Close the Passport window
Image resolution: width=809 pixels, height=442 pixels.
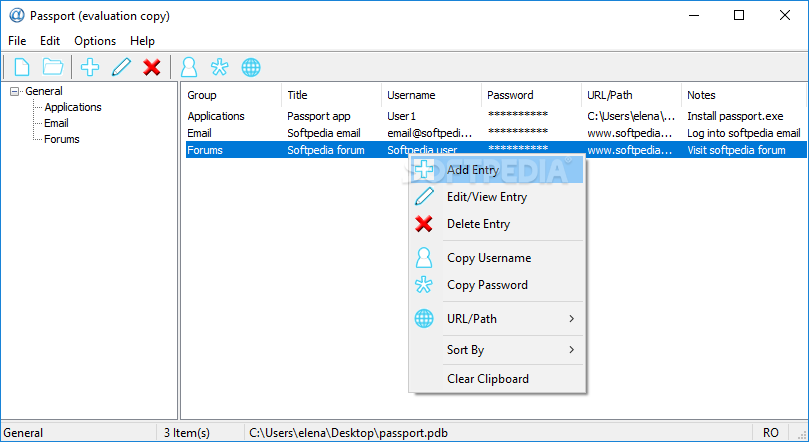pyautogui.click(x=785, y=15)
